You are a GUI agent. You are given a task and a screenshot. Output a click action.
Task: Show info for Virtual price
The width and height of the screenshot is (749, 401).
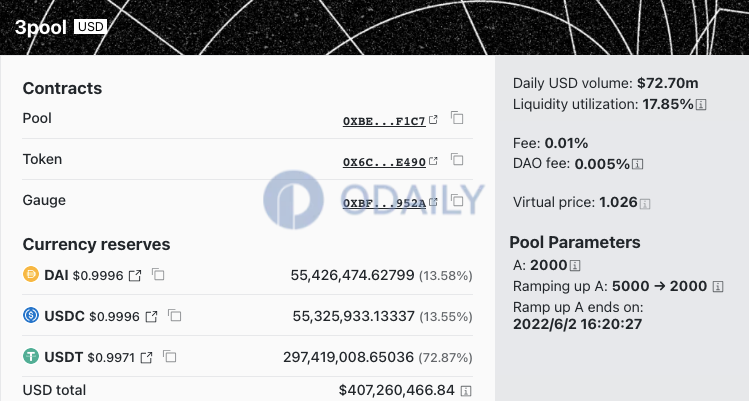(x=645, y=204)
